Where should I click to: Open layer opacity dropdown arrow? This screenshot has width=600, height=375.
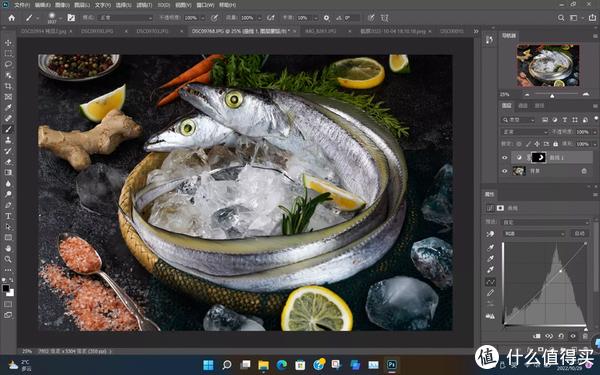point(594,132)
